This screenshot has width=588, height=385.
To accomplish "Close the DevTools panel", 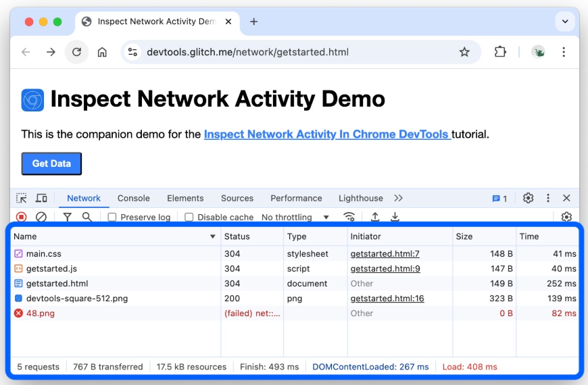I will pos(566,198).
